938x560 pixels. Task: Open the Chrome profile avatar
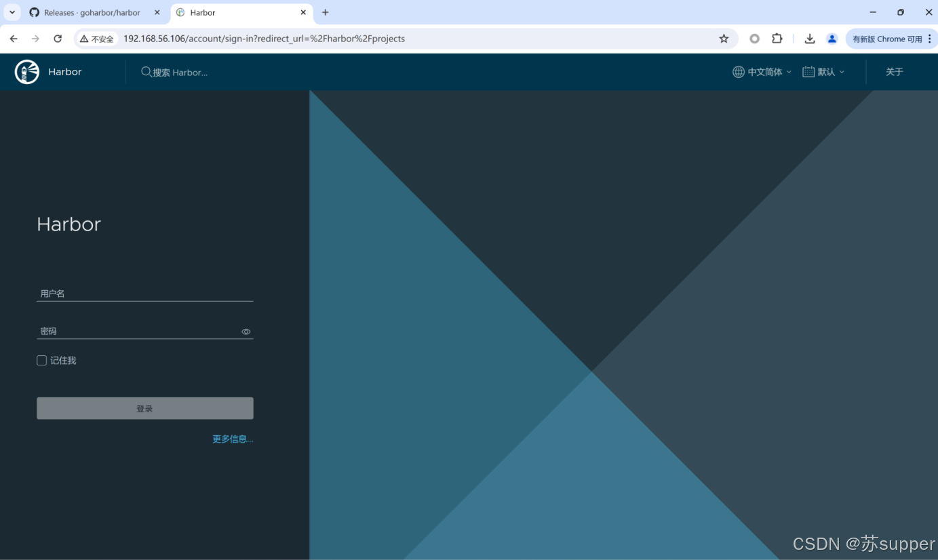[x=832, y=39]
